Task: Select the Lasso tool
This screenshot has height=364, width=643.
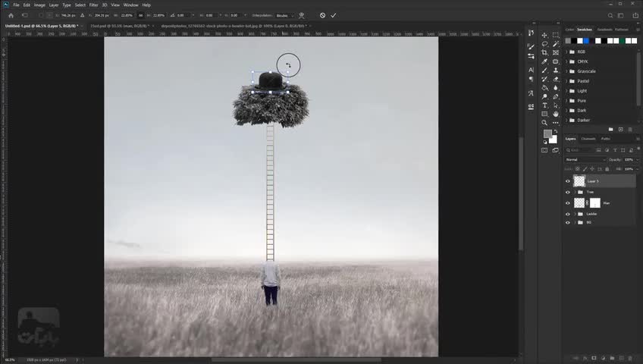Action: point(544,44)
